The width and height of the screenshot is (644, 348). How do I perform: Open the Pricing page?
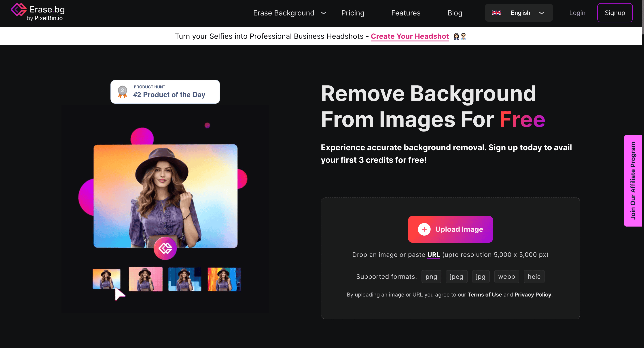[352, 13]
